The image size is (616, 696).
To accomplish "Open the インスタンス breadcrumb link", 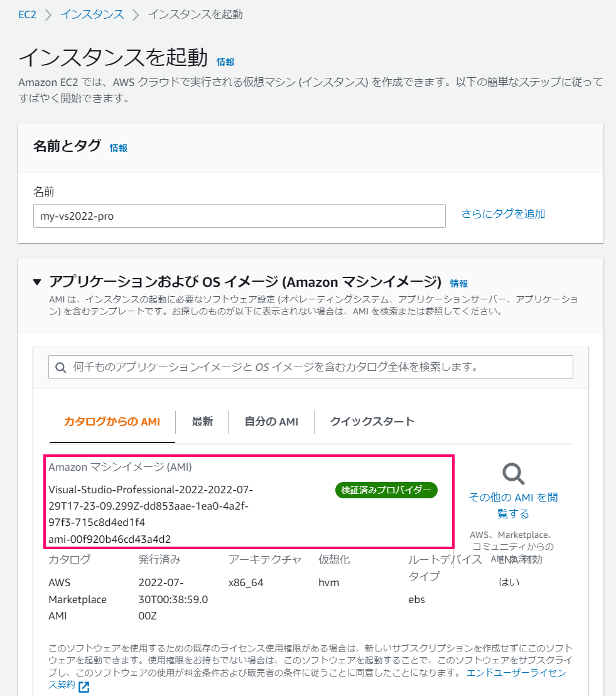I will tap(92, 14).
